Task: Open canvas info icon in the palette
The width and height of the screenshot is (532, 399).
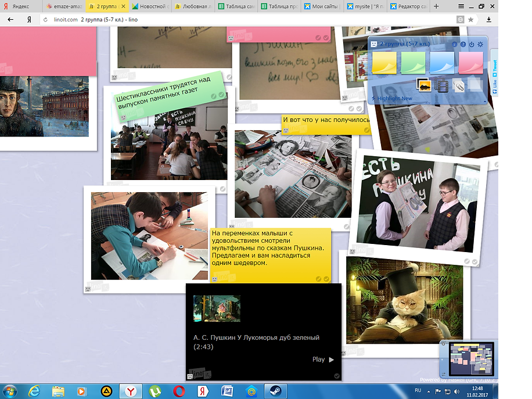Action: pos(455,45)
